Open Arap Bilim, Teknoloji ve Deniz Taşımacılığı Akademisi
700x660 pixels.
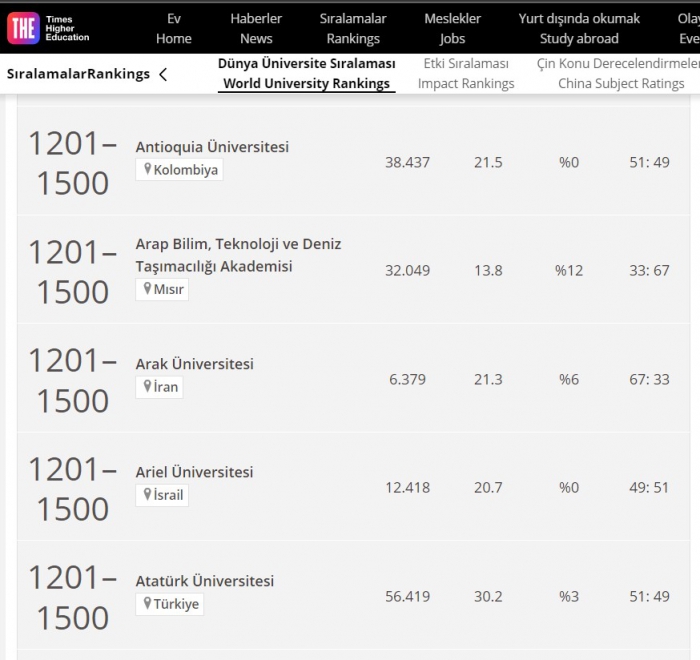(238, 255)
